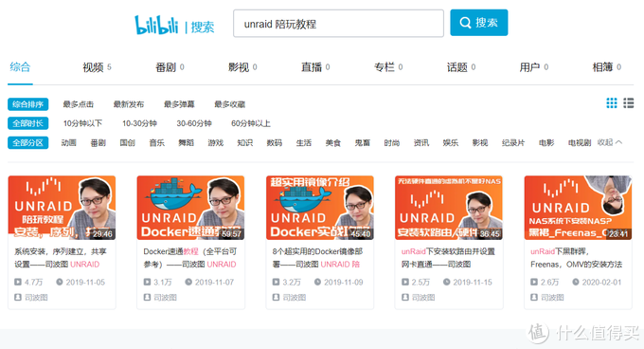
Task: Open the 话题 tab
Action: pyautogui.click(x=461, y=67)
